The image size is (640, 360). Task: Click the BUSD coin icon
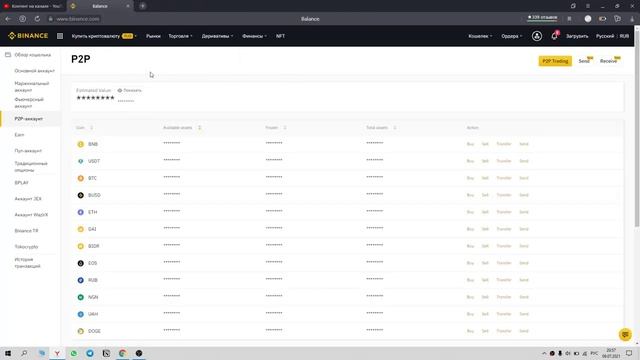click(x=80, y=195)
